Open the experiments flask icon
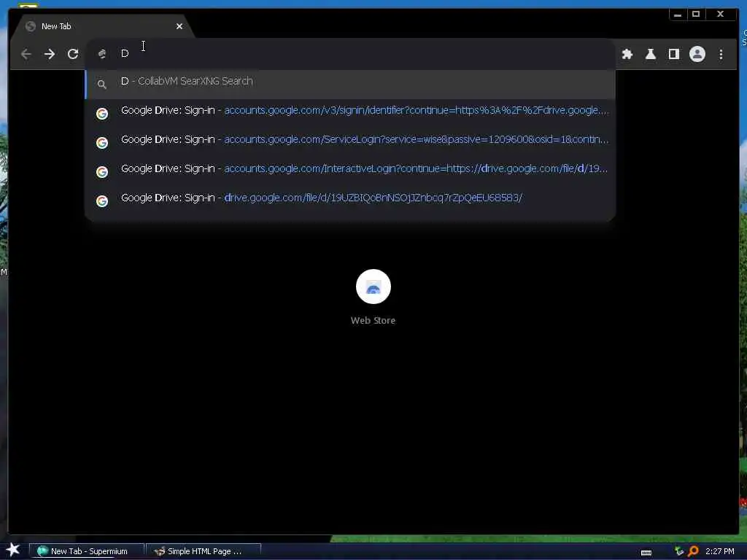The image size is (747, 560). [x=650, y=54]
